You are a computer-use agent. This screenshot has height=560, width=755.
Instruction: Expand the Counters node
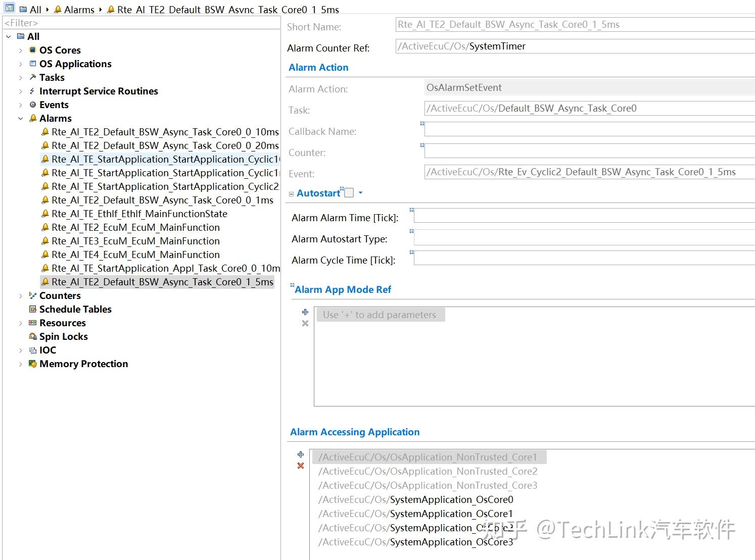tap(21, 295)
